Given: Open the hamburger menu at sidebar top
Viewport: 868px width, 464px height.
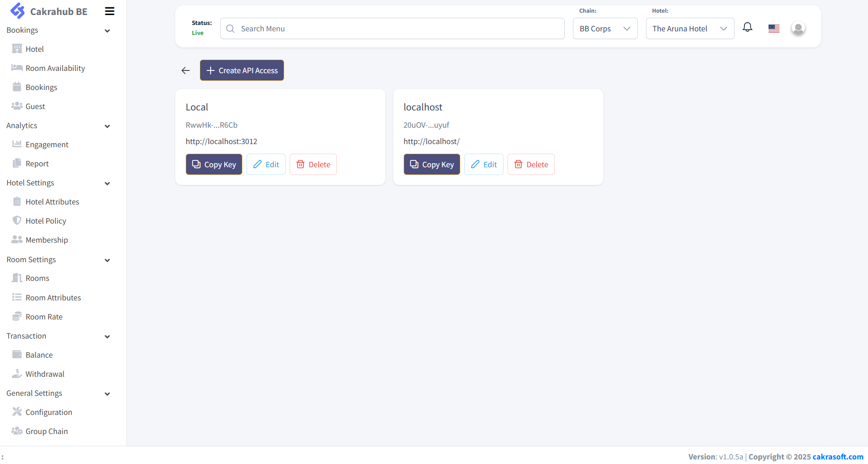Looking at the screenshot, I should pos(109,11).
